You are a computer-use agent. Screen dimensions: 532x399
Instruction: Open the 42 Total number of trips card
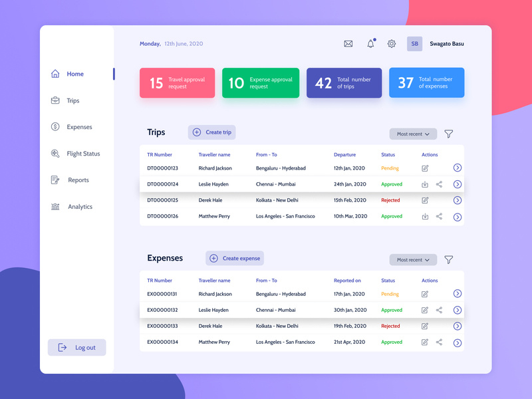click(344, 82)
